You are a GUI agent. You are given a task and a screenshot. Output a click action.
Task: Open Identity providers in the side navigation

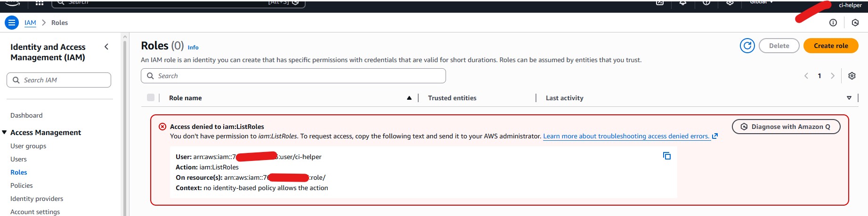coord(37,199)
